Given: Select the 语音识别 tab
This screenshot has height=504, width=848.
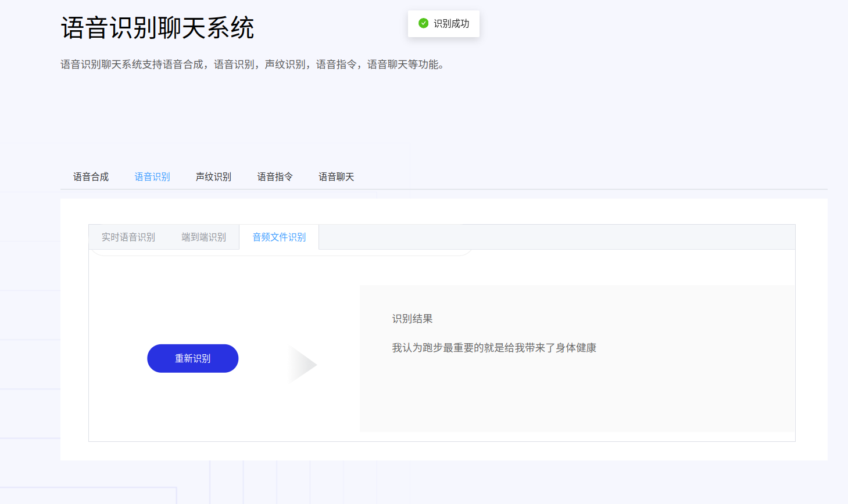Looking at the screenshot, I should coord(152,177).
